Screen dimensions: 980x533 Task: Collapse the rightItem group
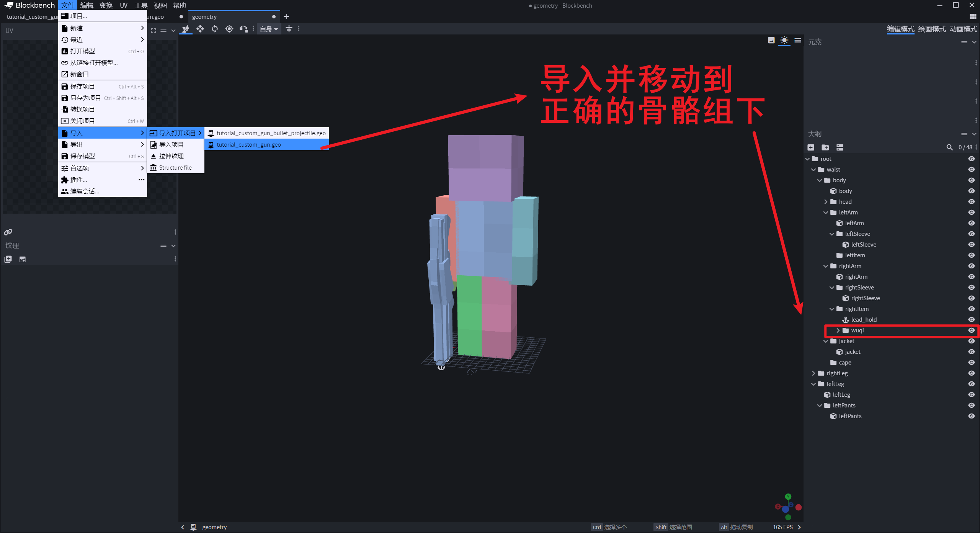click(832, 309)
